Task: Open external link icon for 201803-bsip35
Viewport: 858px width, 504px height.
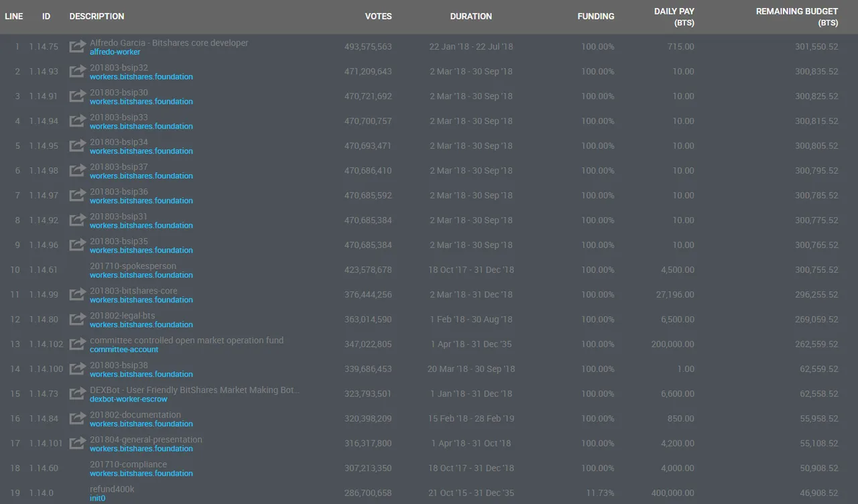Action: tap(78, 245)
